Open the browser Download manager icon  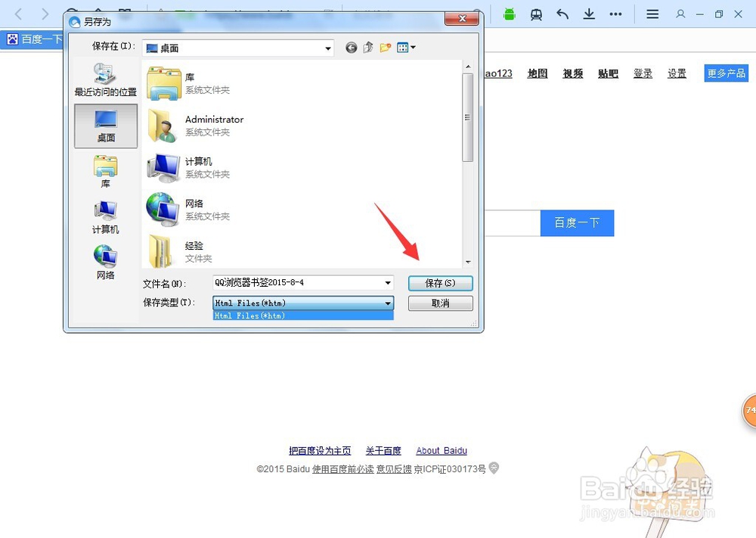pyautogui.click(x=589, y=14)
